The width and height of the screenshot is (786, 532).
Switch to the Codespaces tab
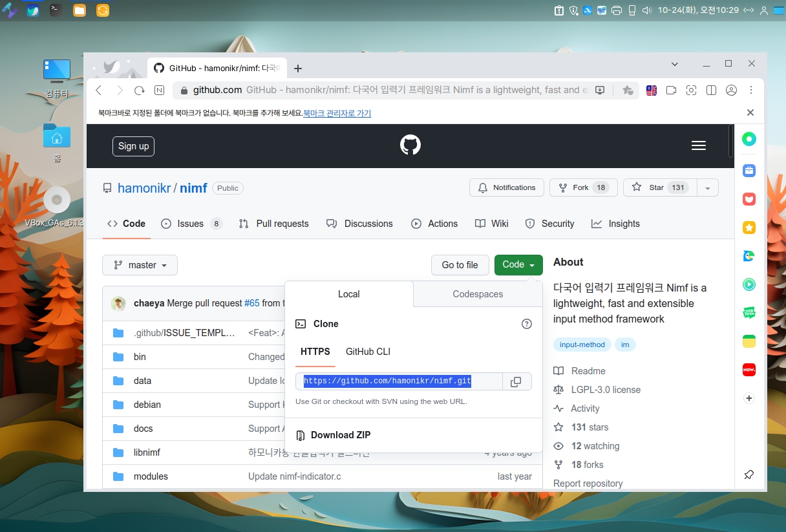(x=478, y=294)
